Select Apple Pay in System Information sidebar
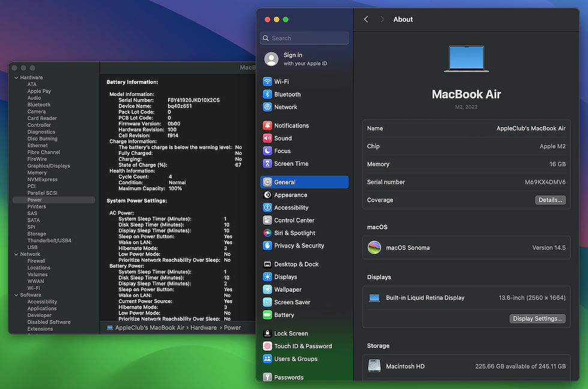The image size is (588, 389). point(39,91)
